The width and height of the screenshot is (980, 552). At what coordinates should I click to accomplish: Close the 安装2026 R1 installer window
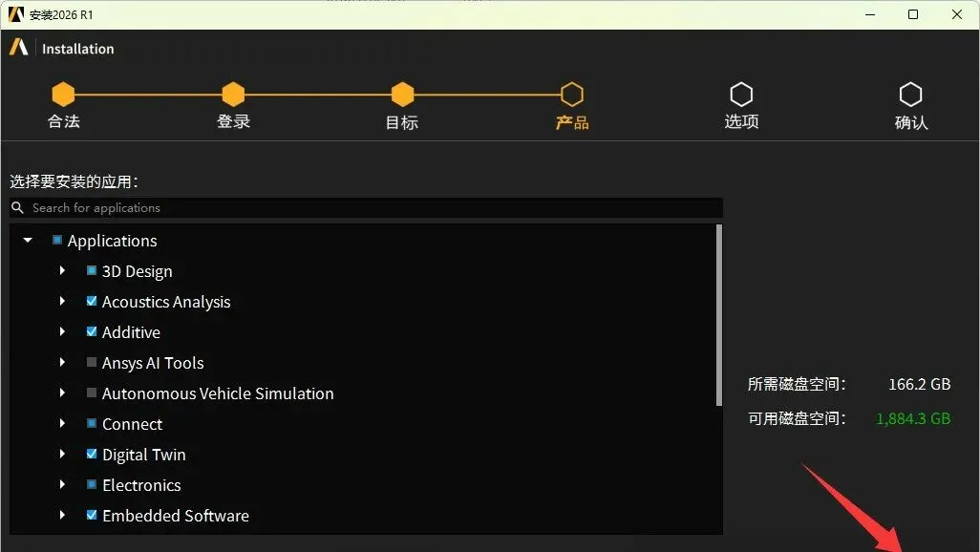[x=957, y=14]
